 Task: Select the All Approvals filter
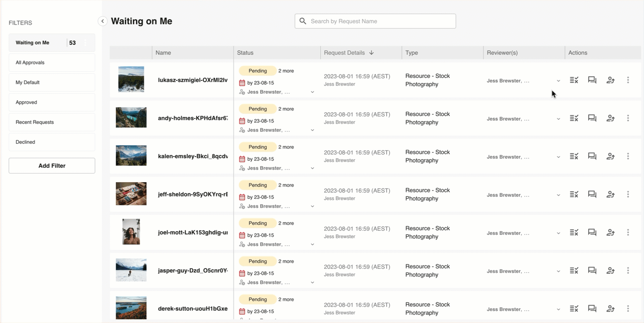pyautogui.click(x=52, y=63)
